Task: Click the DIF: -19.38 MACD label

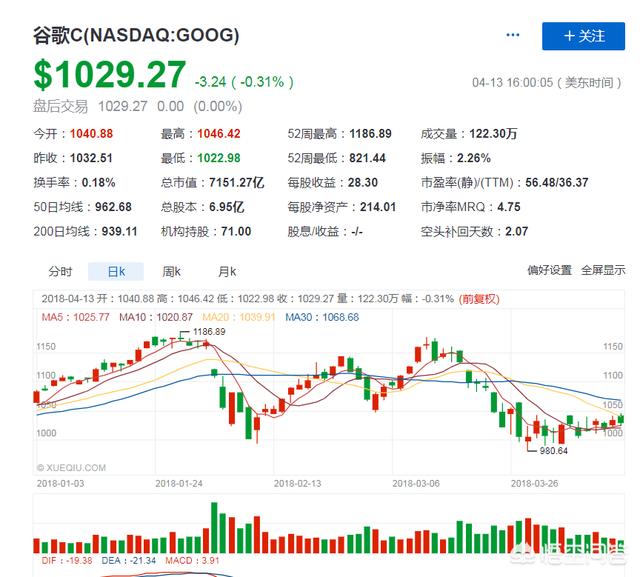Action: click(x=67, y=561)
